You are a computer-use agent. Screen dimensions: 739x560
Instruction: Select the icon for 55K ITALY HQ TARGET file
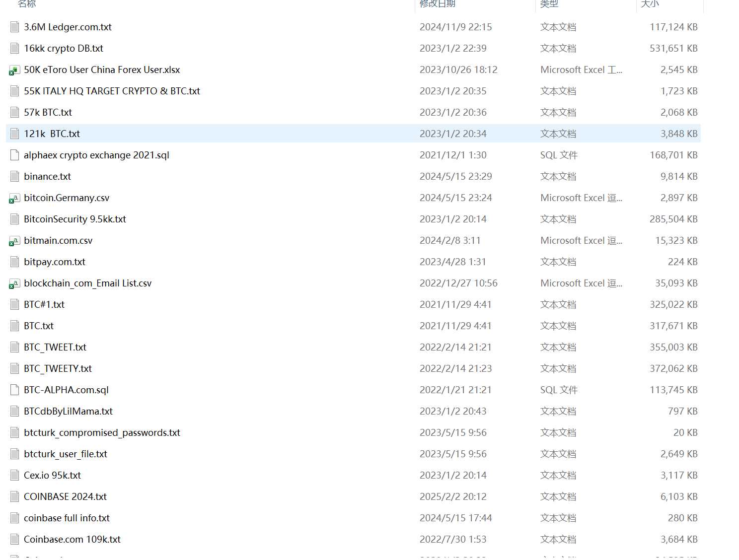14,91
